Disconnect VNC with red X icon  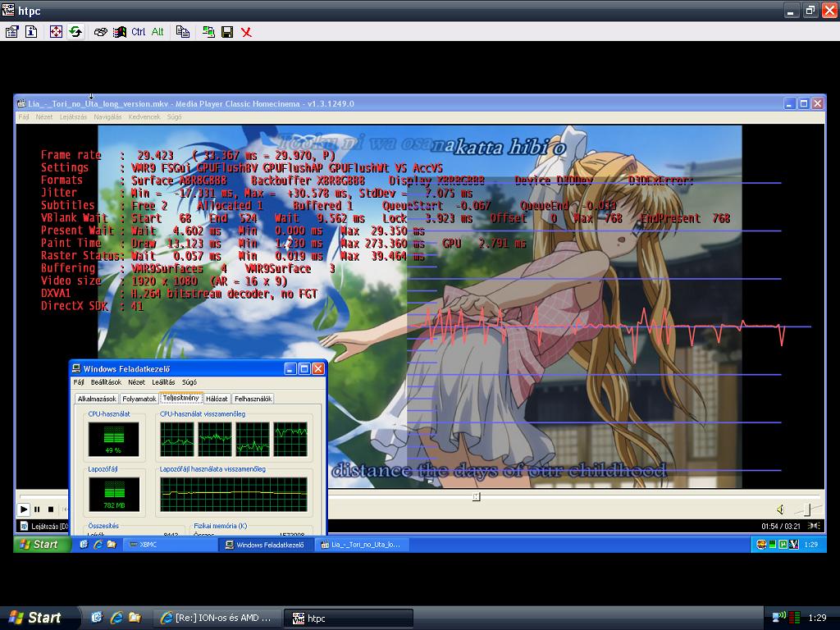[246, 32]
